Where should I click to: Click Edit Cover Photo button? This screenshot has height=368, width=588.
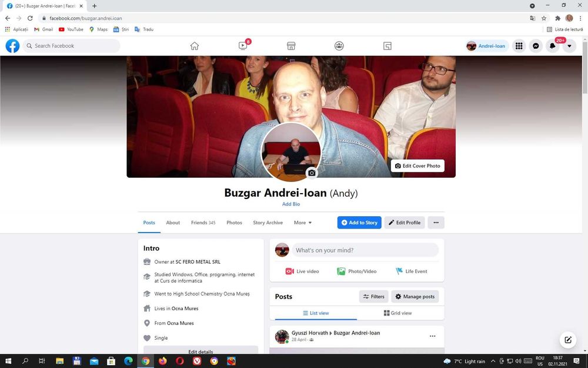(x=417, y=165)
